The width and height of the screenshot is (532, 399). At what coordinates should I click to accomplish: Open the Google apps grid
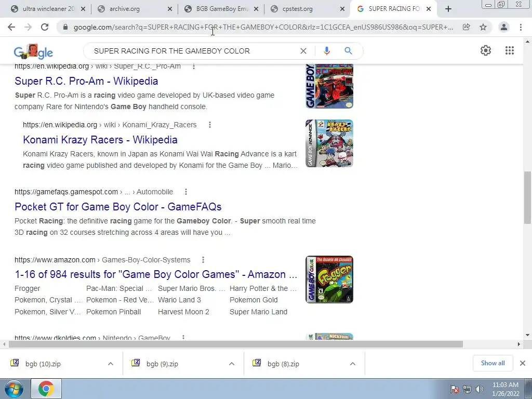510,50
